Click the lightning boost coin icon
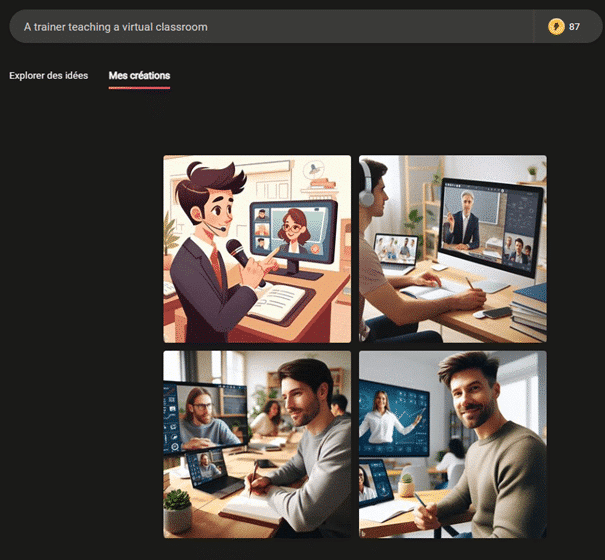Image resolution: width=605 pixels, height=560 pixels. click(556, 27)
